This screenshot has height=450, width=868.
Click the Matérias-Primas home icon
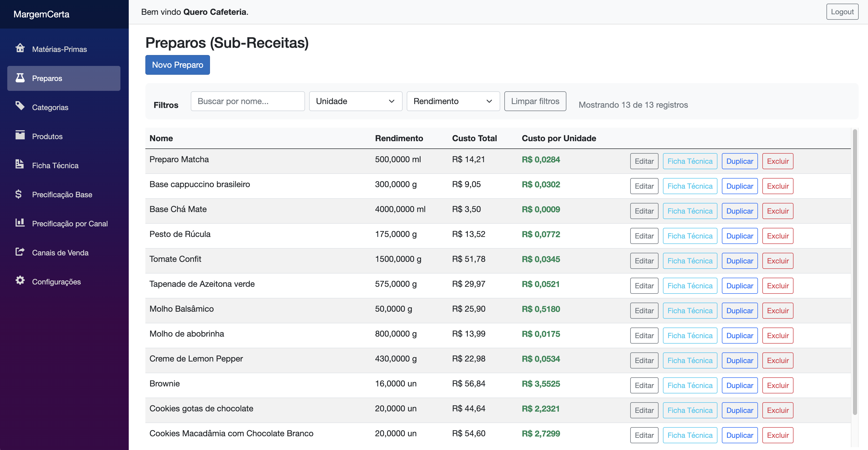tap(20, 48)
